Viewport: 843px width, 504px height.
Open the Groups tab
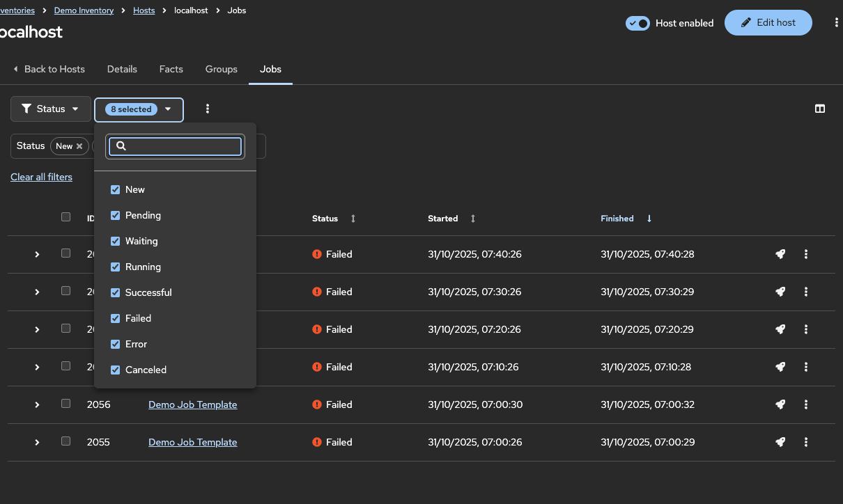[221, 69]
